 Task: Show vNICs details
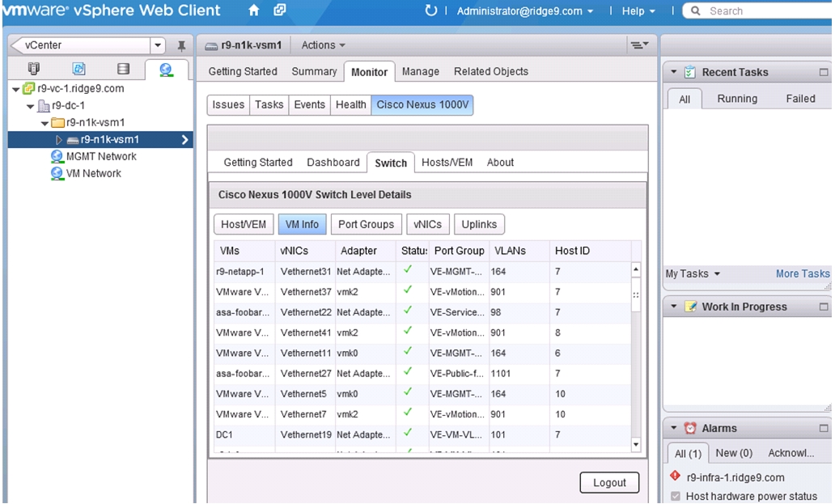428,224
